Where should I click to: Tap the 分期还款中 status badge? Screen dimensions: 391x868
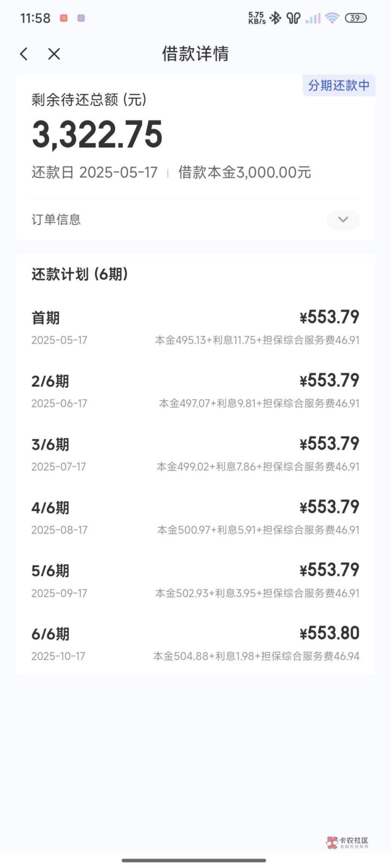[x=339, y=85]
